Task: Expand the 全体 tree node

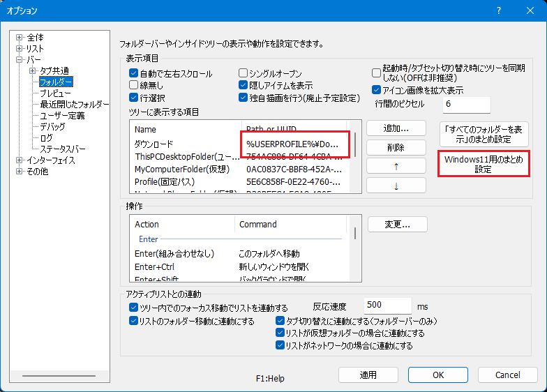Action: [x=20, y=37]
